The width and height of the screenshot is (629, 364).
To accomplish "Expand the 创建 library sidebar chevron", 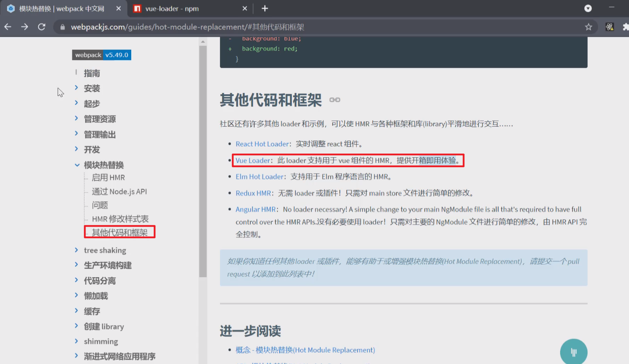I will coord(76,326).
